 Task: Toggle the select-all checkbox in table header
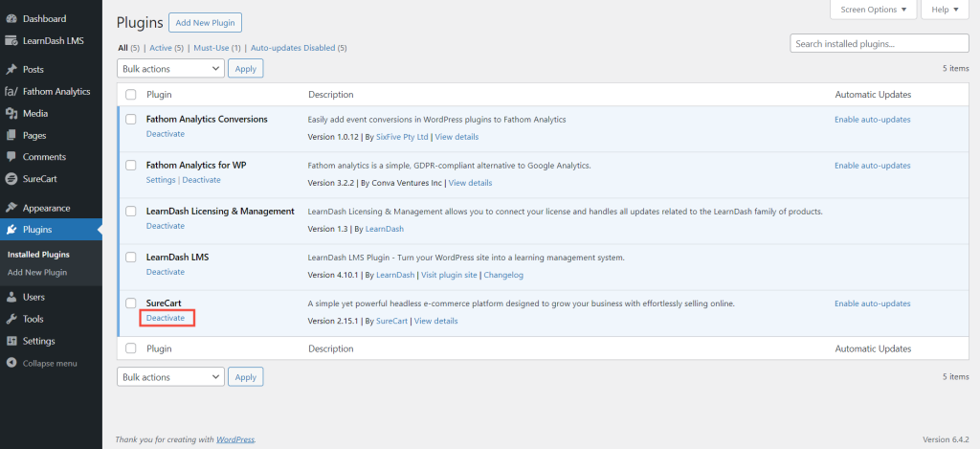pos(131,95)
